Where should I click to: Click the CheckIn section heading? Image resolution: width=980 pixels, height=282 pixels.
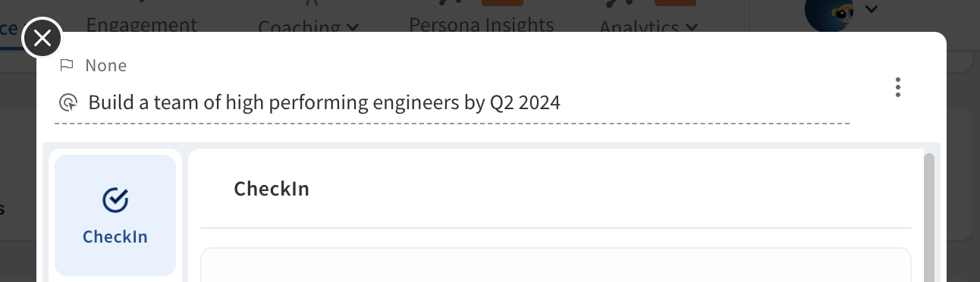pyautogui.click(x=272, y=189)
